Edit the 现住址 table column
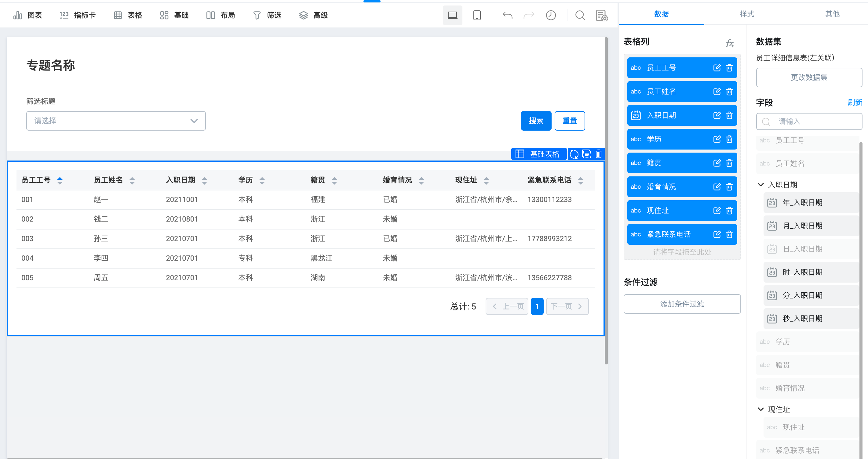Image resolution: width=868 pixels, height=459 pixels. click(717, 211)
